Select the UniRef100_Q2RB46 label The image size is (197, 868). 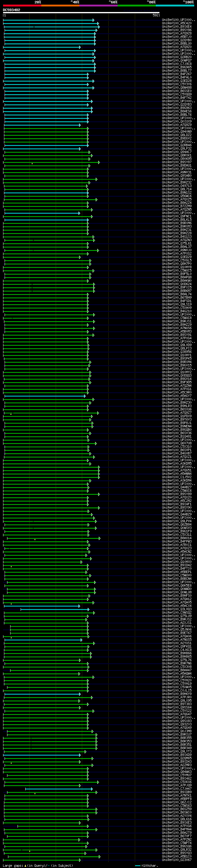click(x=177, y=146)
